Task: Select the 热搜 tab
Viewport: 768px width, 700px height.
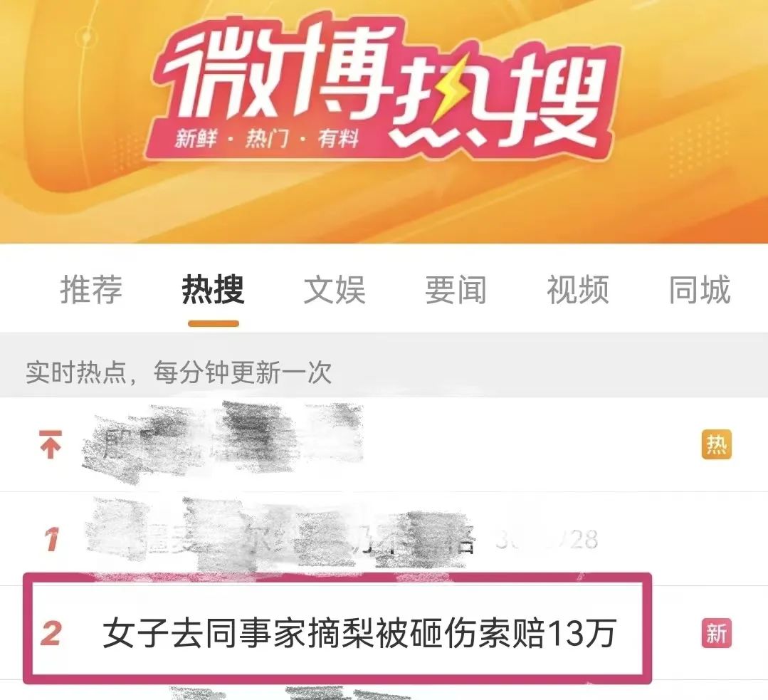Action: 213,289
